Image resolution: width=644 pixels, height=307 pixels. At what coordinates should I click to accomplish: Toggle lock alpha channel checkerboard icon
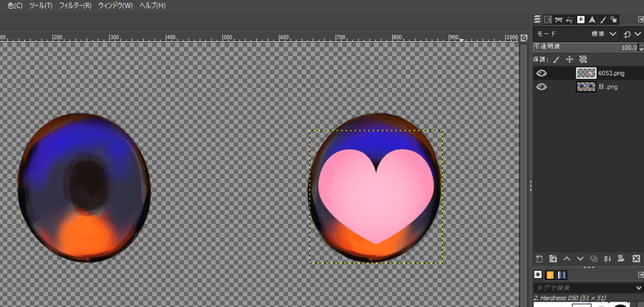click(x=583, y=59)
